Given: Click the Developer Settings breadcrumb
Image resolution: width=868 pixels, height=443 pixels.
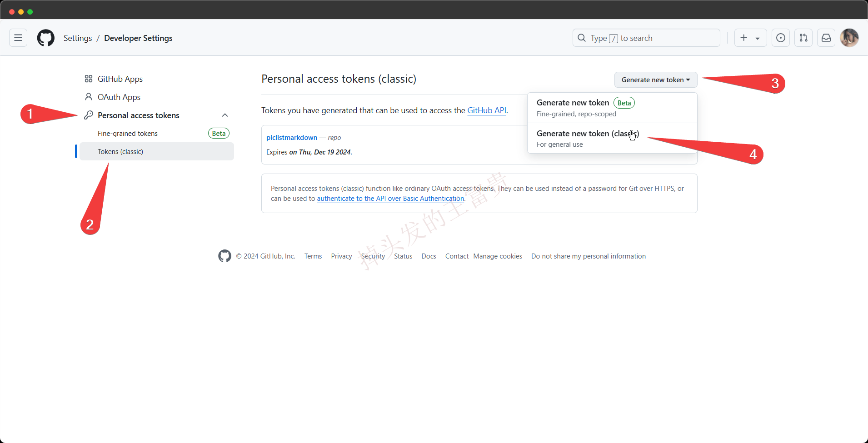Looking at the screenshot, I should pos(138,38).
